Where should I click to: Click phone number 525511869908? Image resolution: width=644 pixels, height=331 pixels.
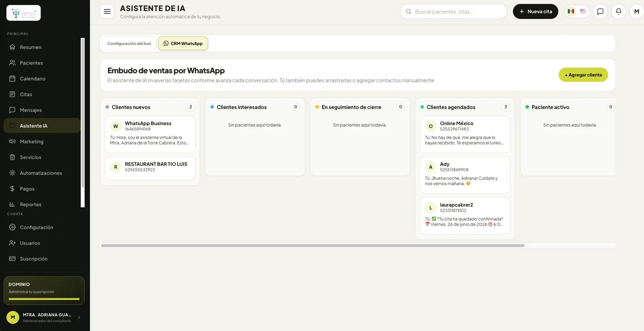pos(454,170)
